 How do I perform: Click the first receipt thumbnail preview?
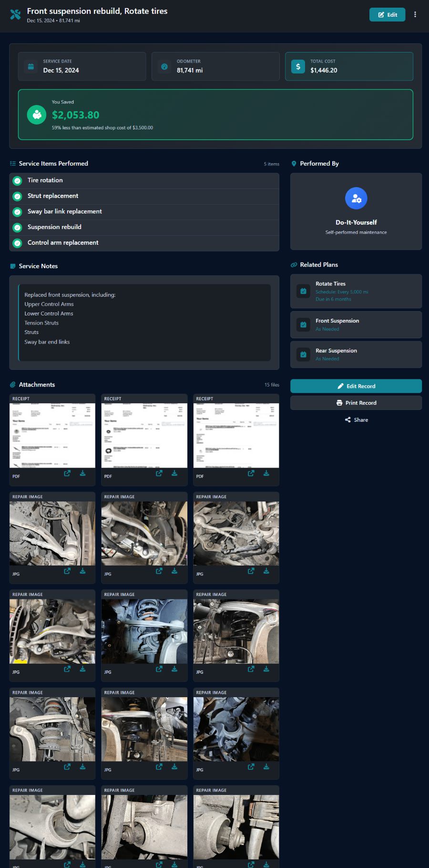point(52,436)
